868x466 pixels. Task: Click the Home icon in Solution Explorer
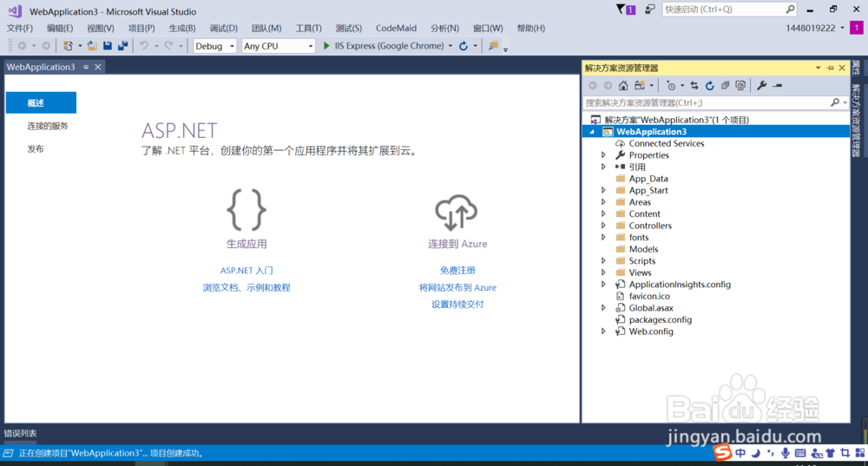pyautogui.click(x=623, y=85)
